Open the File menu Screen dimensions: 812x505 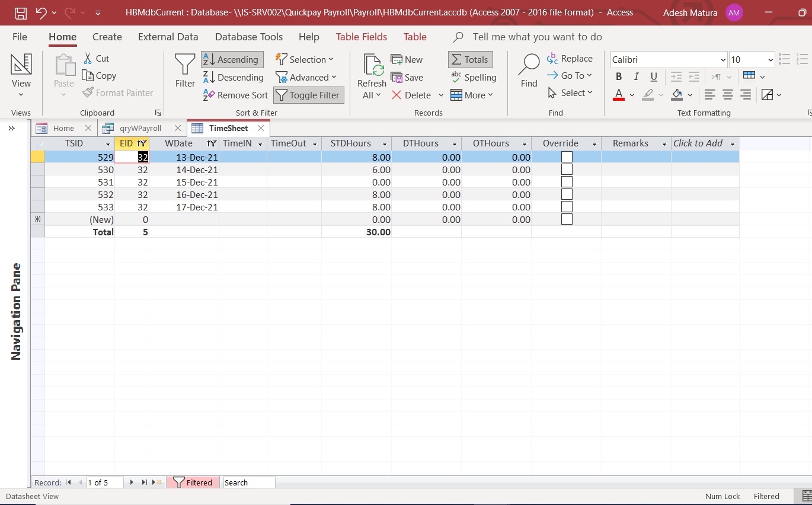(20, 37)
